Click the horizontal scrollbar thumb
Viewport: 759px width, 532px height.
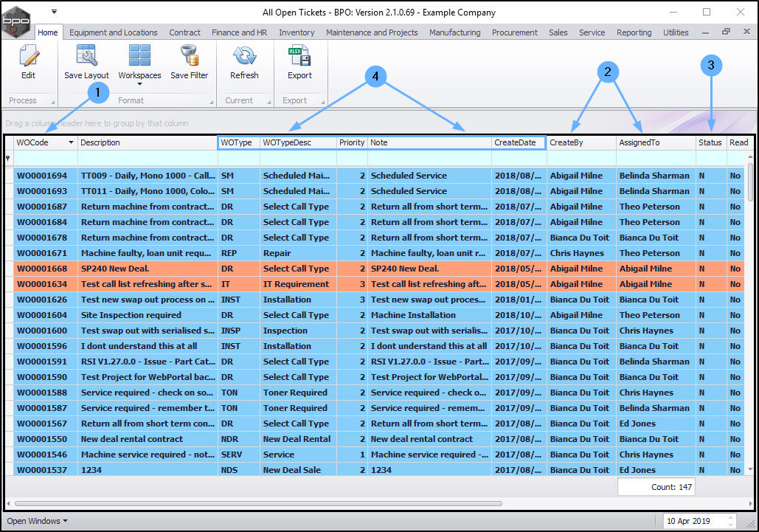(257, 503)
